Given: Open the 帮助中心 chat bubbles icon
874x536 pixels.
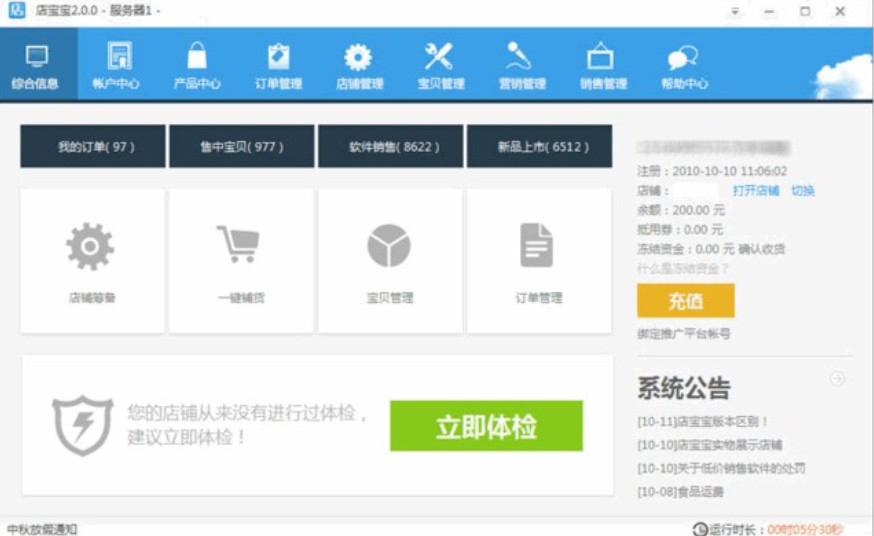Looking at the screenshot, I should 683,57.
